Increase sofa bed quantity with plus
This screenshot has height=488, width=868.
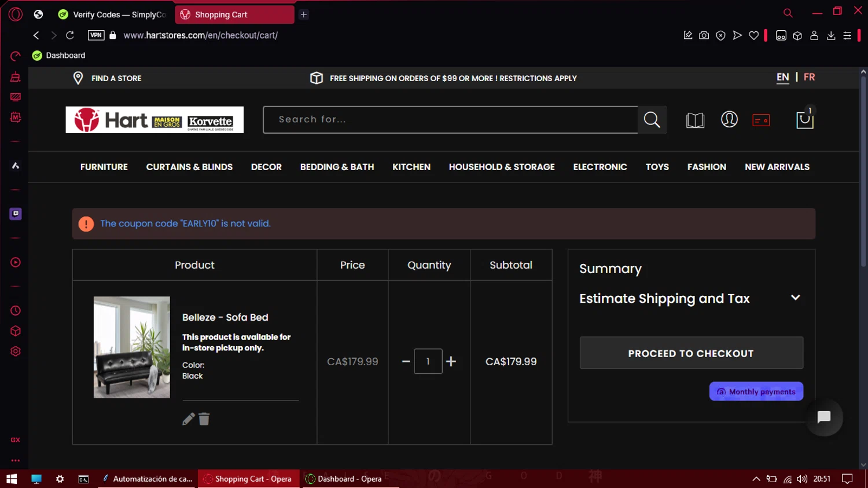(451, 361)
